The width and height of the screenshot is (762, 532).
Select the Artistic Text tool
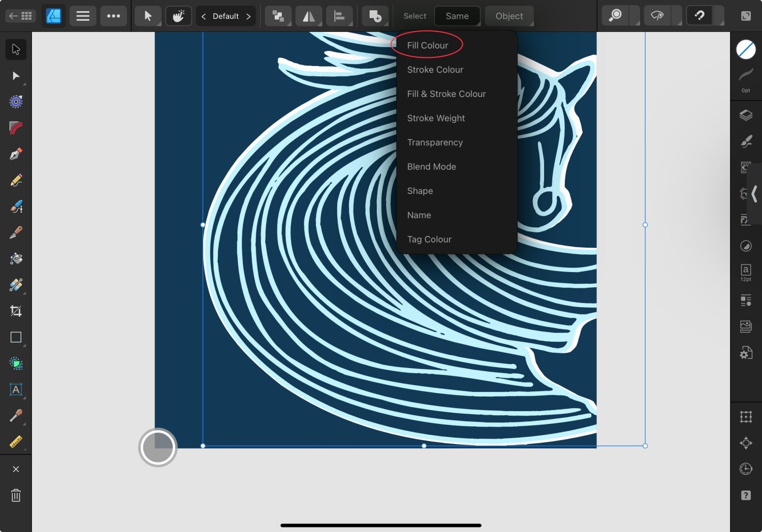pos(16,390)
